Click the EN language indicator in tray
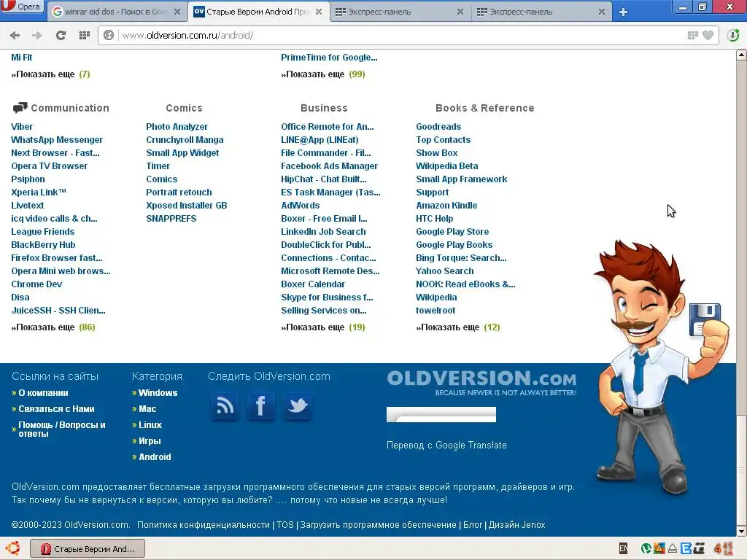The height and width of the screenshot is (560, 747). click(x=623, y=548)
